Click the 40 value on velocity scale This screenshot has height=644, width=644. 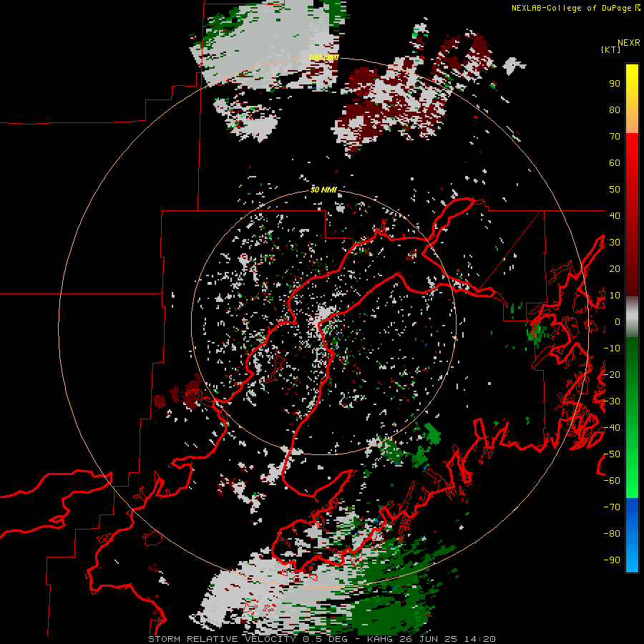[615, 215]
